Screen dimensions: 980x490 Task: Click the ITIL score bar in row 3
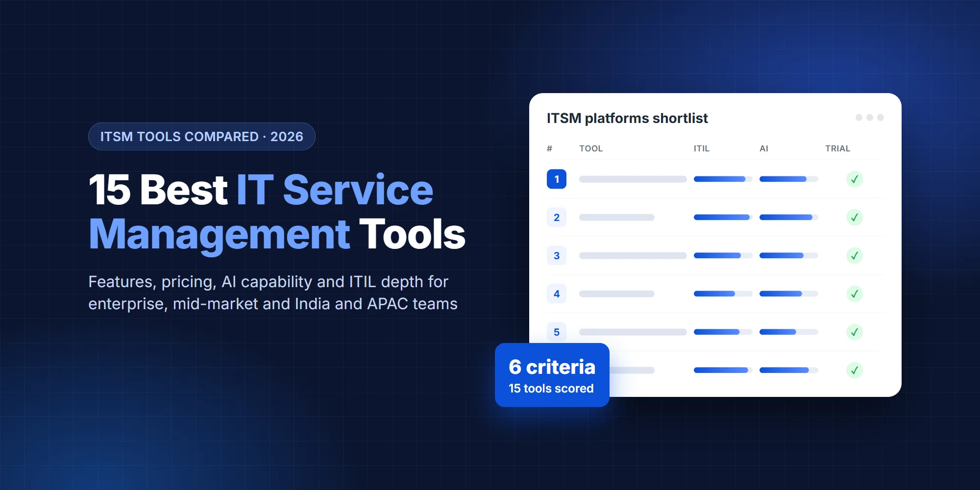click(x=723, y=256)
